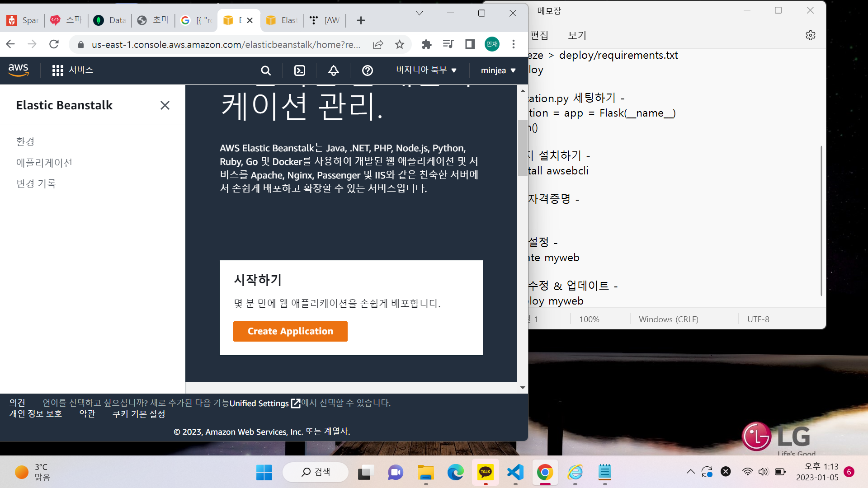This screenshot has width=868, height=488.
Task: Click 100% zoom in Notepad status bar
Action: tap(589, 319)
